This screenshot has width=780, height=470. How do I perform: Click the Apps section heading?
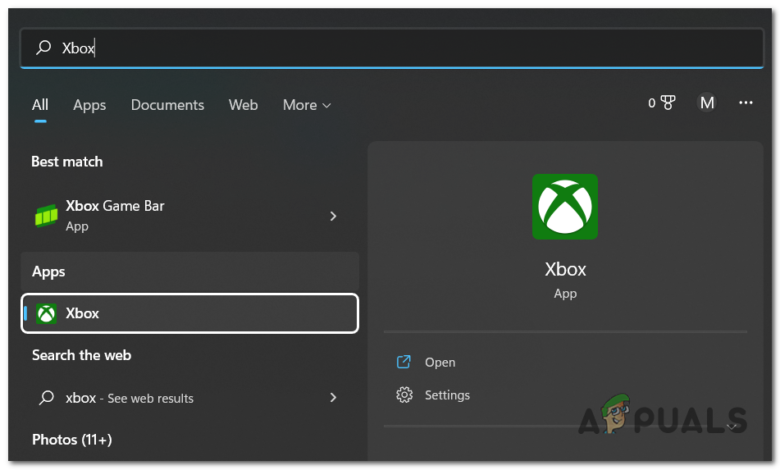pyautogui.click(x=48, y=272)
